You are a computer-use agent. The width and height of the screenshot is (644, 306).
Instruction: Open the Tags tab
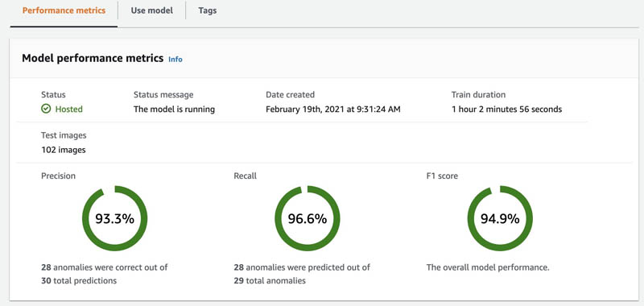coord(207,10)
